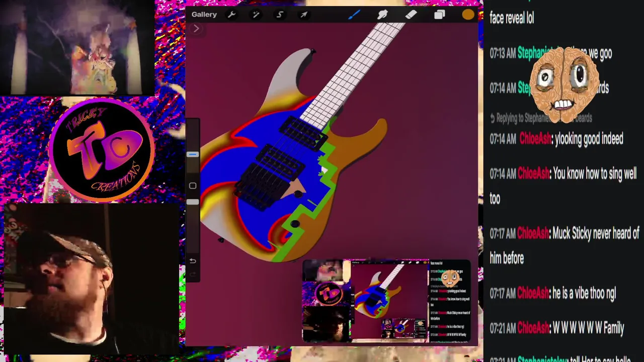This screenshot has height=362, width=644.
Task: Open the Procreate Gallery
Action: tap(204, 15)
